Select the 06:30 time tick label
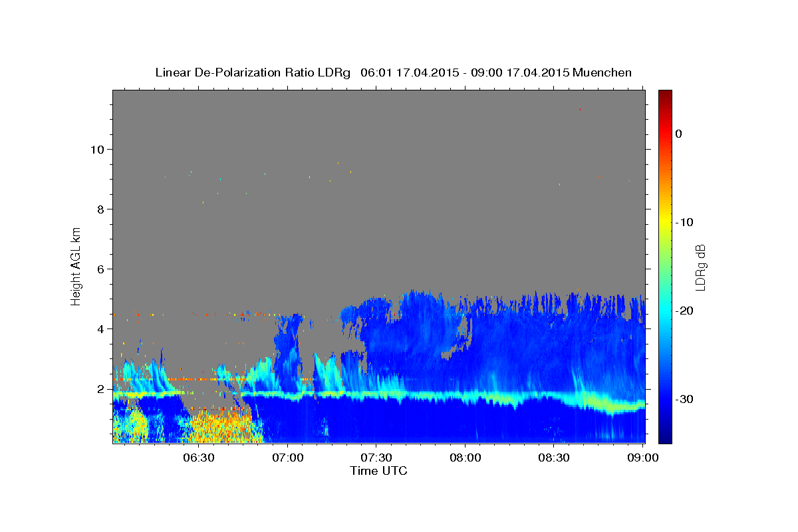Image resolution: width=798 pixels, height=532 pixels. tap(199, 458)
